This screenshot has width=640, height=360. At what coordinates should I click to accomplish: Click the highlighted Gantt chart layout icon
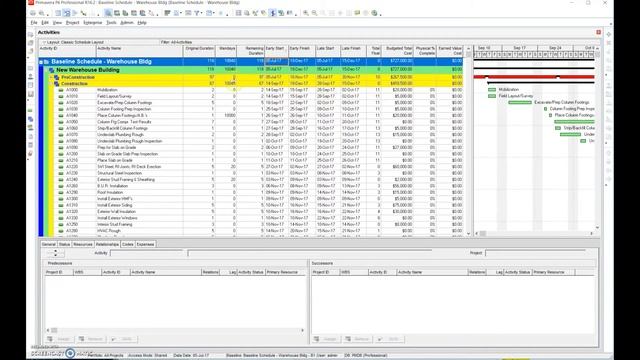tap(67, 13)
